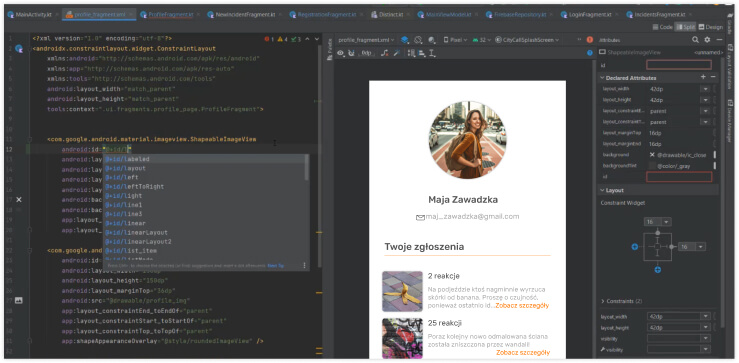Click the default margins 0dp button
Viewport: 739px width, 363px height.
pyautogui.click(x=366, y=53)
